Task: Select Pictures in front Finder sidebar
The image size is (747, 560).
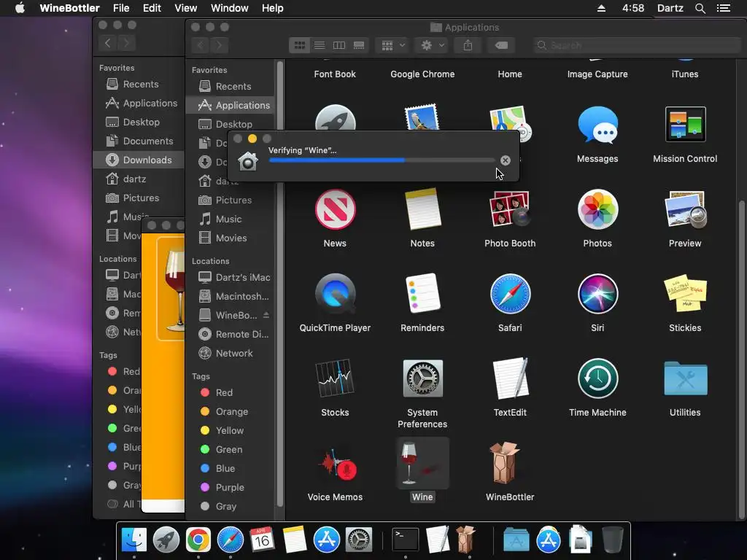Action: (230, 200)
